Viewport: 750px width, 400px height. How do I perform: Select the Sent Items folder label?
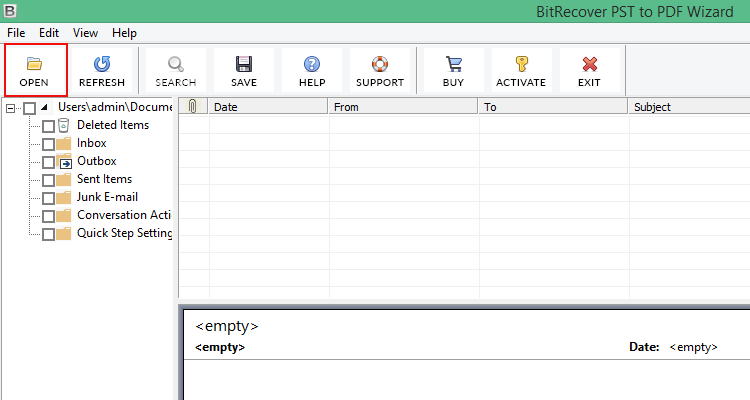pyautogui.click(x=104, y=179)
